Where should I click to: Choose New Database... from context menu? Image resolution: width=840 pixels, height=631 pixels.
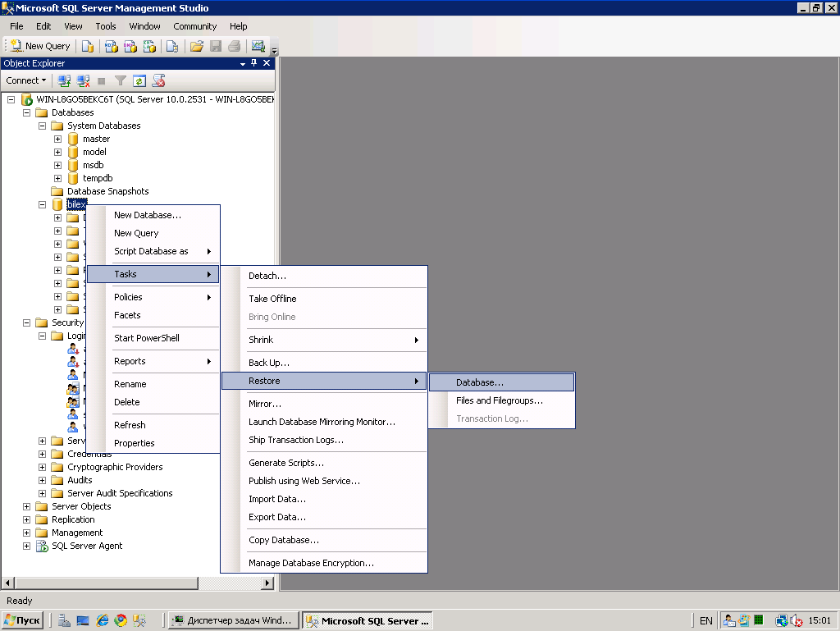pyautogui.click(x=153, y=215)
